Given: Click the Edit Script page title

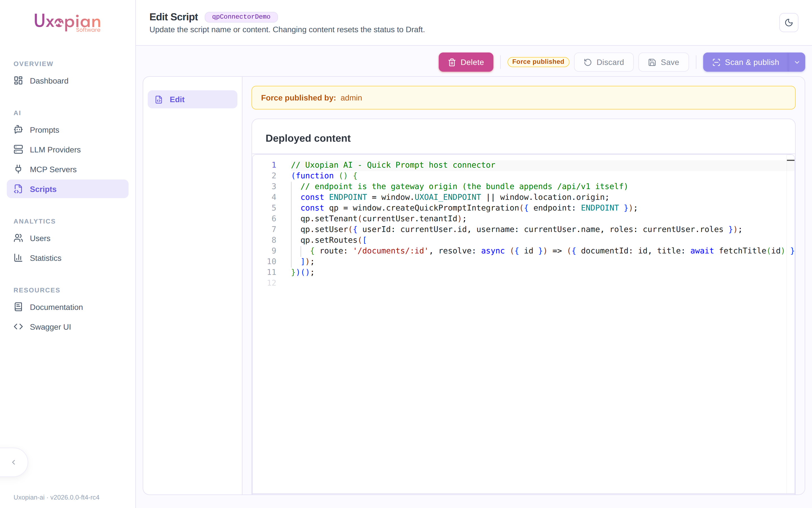Looking at the screenshot, I should pyautogui.click(x=173, y=17).
